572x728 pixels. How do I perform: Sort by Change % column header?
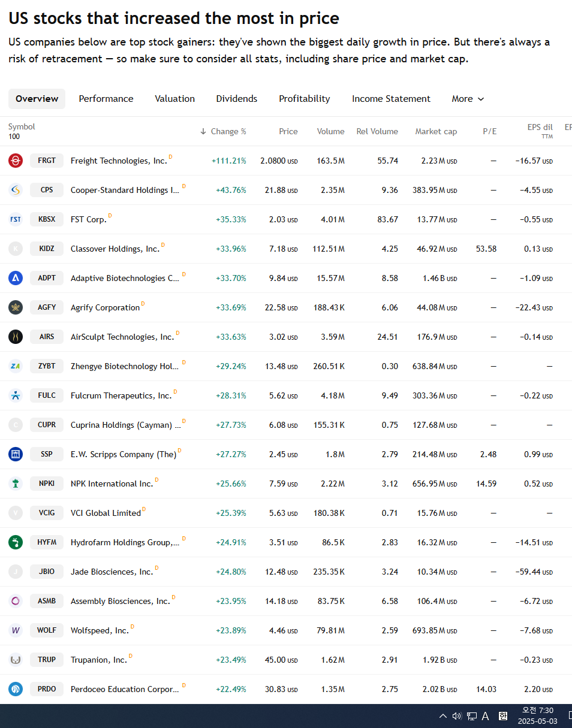tap(223, 131)
